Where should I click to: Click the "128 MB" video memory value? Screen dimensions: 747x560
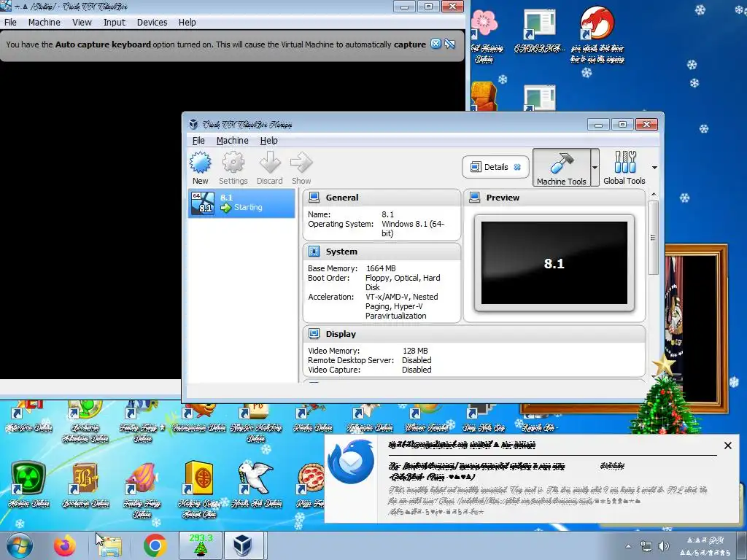[x=415, y=351]
